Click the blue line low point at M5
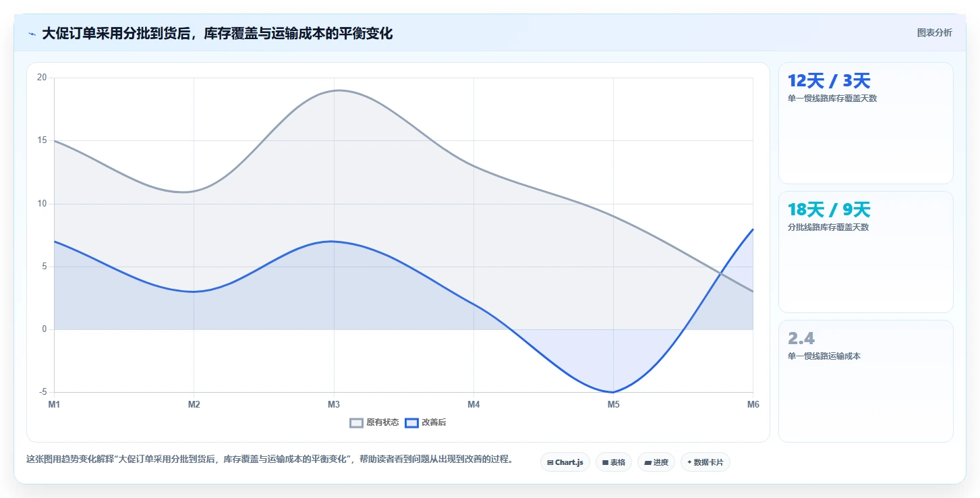Image resolution: width=980 pixels, height=498 pixels. click(x=613, y=392)
